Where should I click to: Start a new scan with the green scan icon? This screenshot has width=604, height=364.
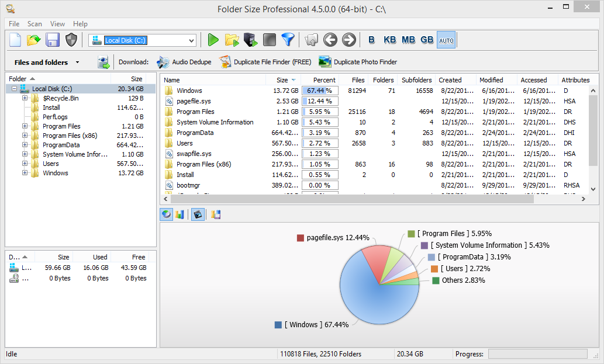tap(212, 40)
